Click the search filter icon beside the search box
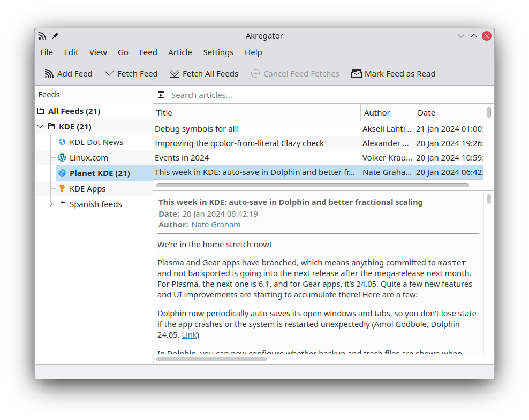Screen dimensions: 529x420 click(161, 95)
